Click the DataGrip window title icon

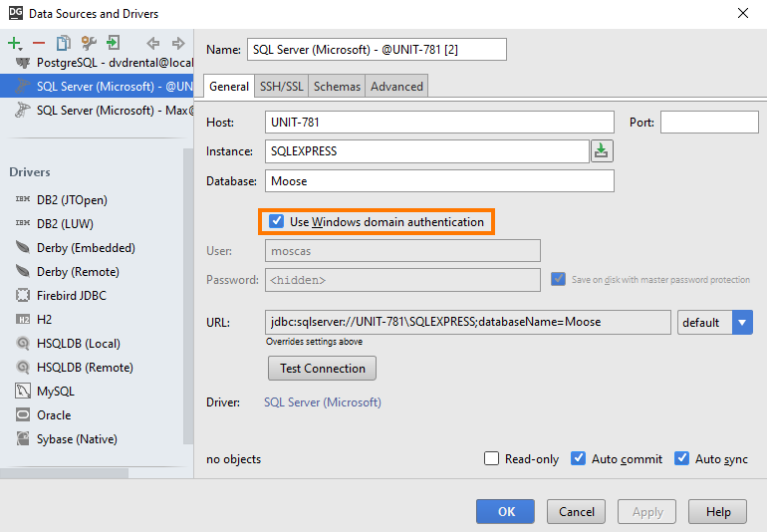coord(16,13)
